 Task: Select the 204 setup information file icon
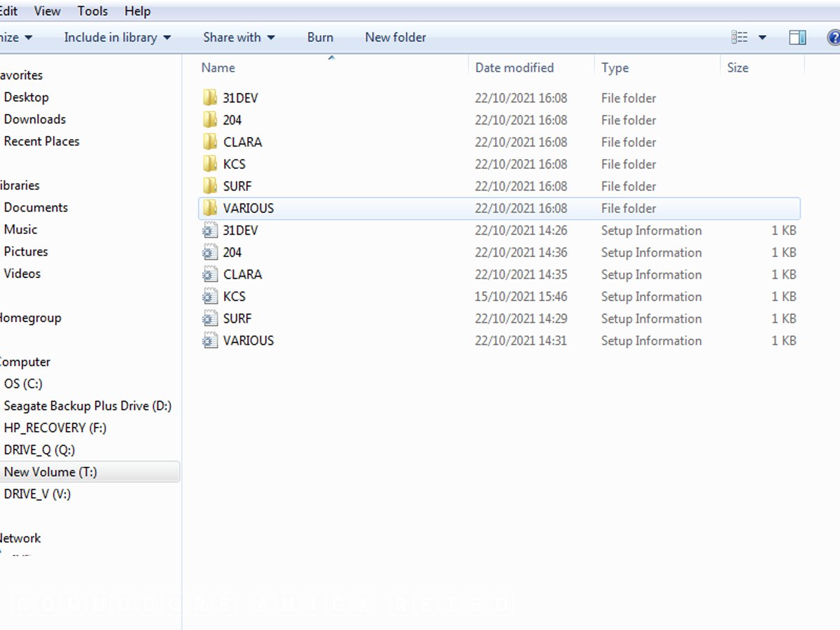[210, 253]
